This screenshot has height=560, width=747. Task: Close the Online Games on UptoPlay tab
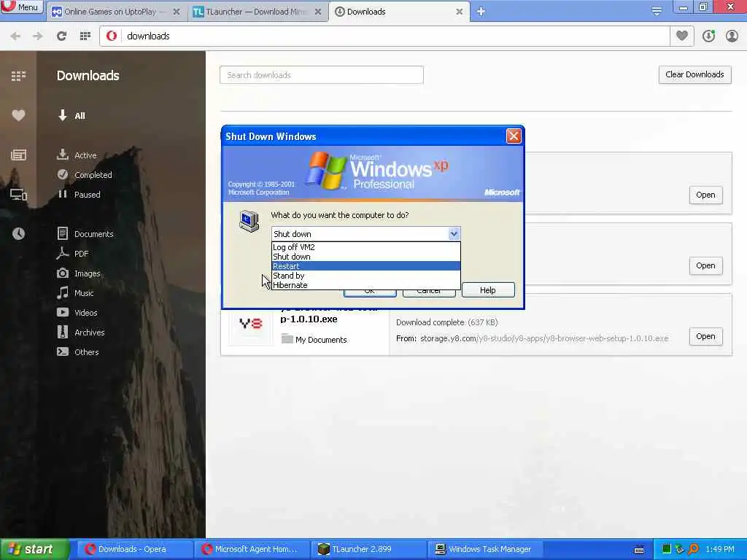177,12
